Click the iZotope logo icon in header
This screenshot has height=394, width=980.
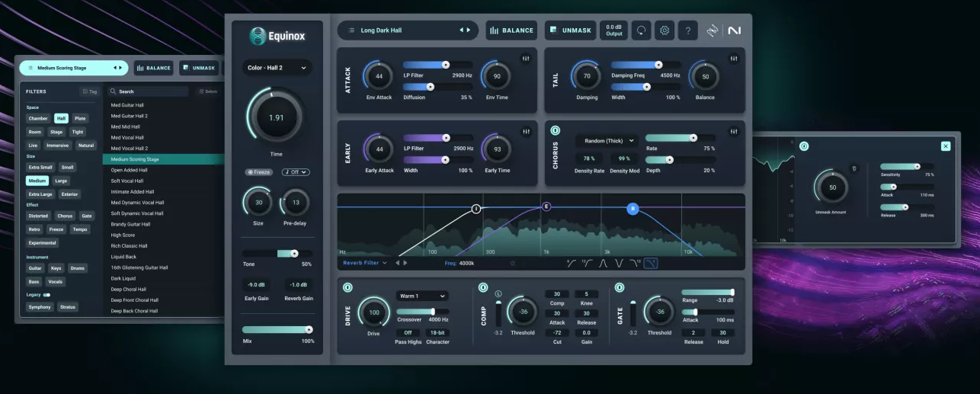tap(713, 30)
